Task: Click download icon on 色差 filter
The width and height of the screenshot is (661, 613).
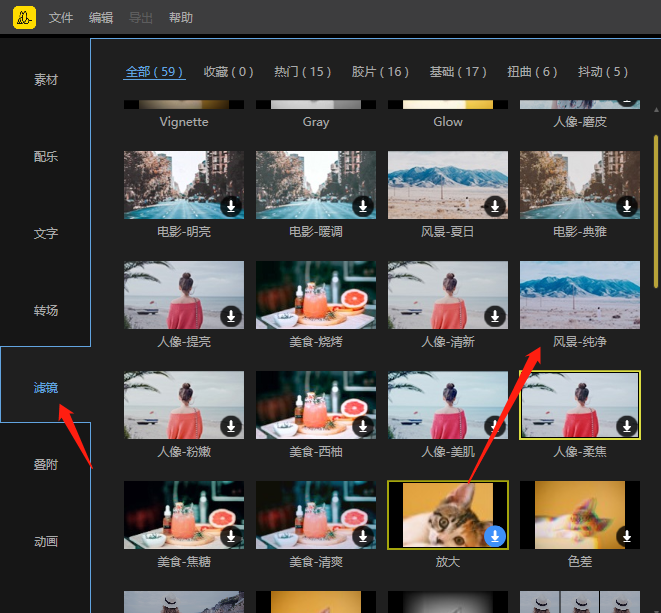Action: click(x=627, y=536)
